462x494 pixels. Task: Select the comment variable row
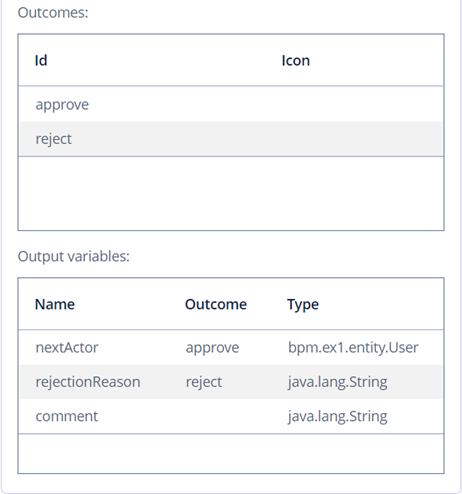coord(231,416)
